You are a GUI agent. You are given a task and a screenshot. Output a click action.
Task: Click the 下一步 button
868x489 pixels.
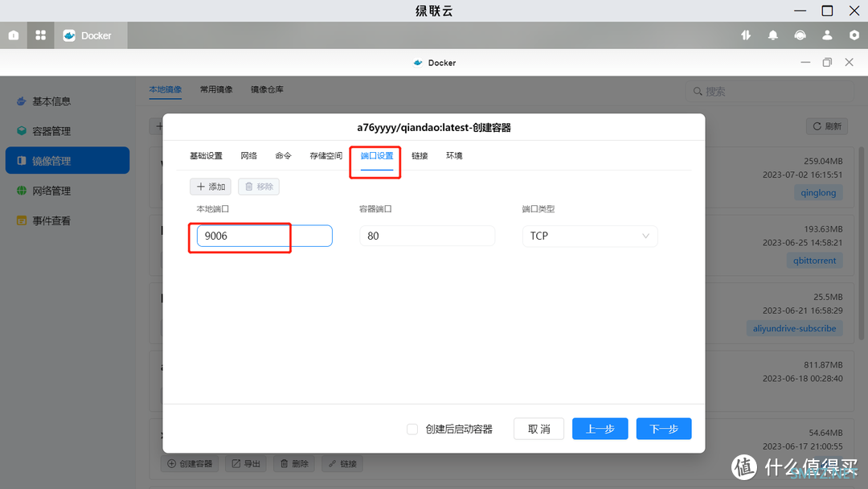tap(663, 429)
